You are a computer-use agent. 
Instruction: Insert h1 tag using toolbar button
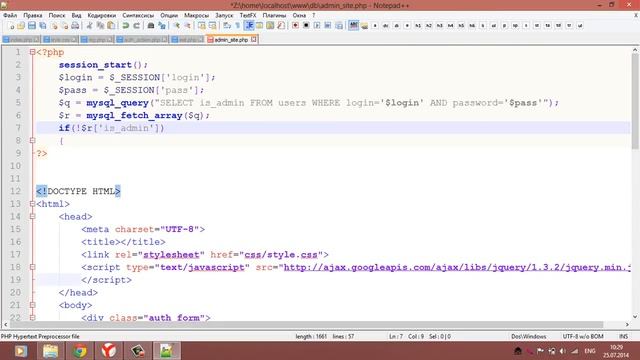tap(418, 26)
